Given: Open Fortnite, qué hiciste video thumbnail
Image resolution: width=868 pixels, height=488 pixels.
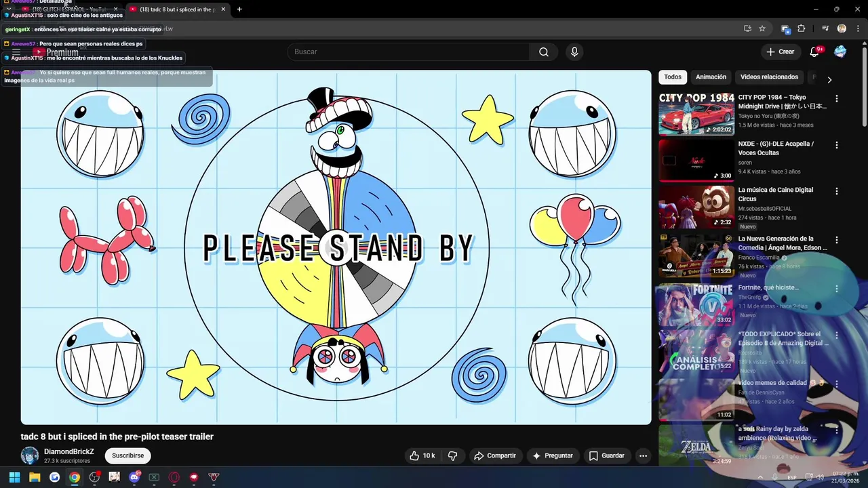Looking at the screenshot, I should 696,304.
